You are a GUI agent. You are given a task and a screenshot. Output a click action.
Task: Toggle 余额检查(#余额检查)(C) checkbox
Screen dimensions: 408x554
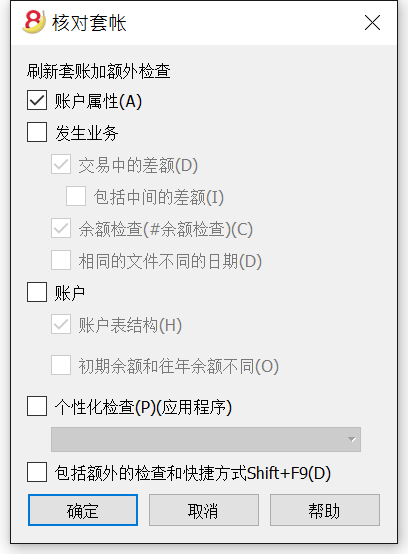[x=61, y=228]
